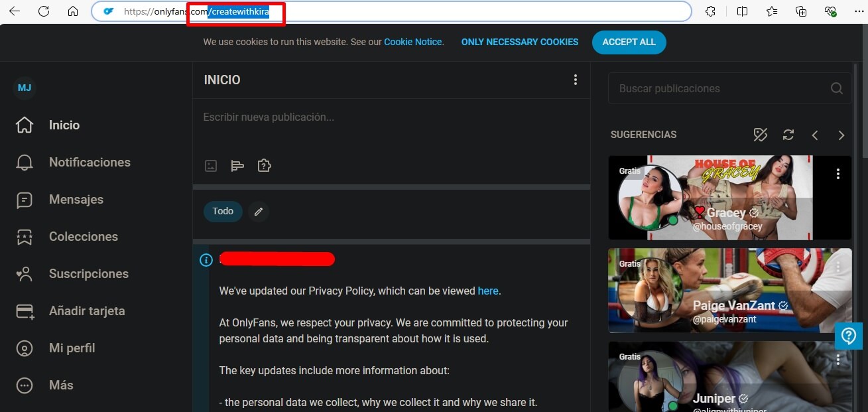Screen dimensions: 868x412
Task: Click the OnlyFans site icon in address bar
Action: point(109,11)
